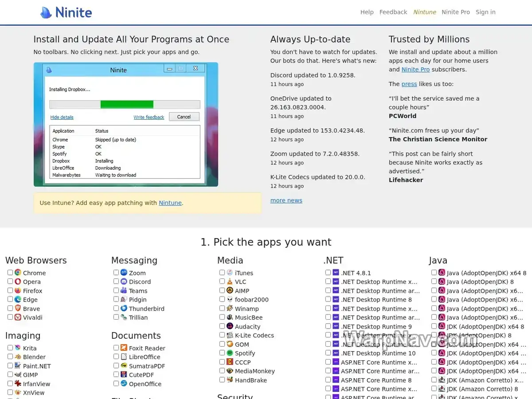The image size is (532, 399).
Task: Click the Discord app icon
Action: click(x=124, y=282)
